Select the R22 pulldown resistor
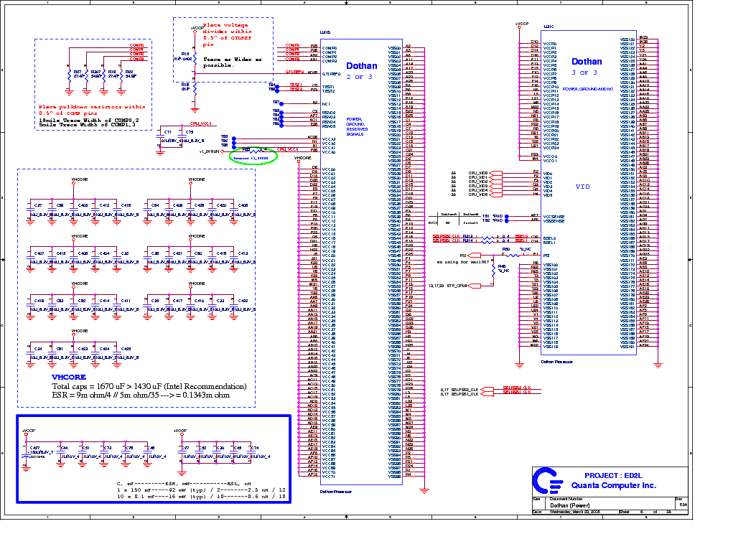756x534 pixels. 121,75
